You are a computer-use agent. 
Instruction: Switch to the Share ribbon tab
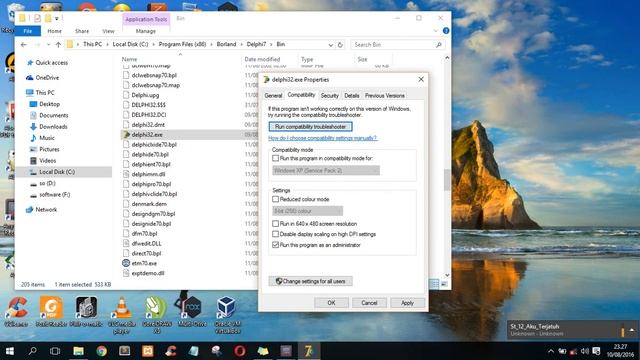click(x=82, y=31)
